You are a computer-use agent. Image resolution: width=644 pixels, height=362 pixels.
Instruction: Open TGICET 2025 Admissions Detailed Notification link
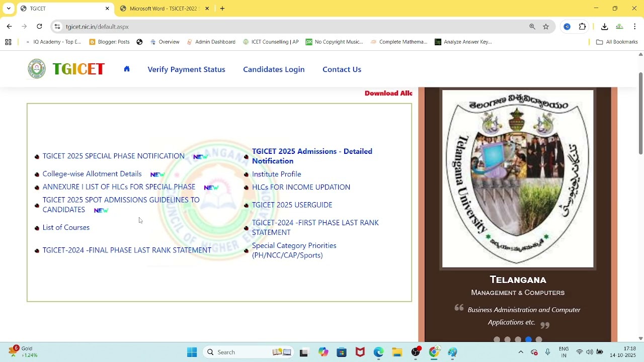[x=312, y=156]
